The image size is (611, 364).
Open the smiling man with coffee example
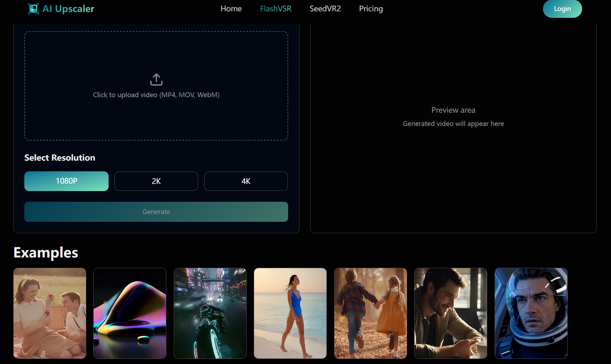451,313
